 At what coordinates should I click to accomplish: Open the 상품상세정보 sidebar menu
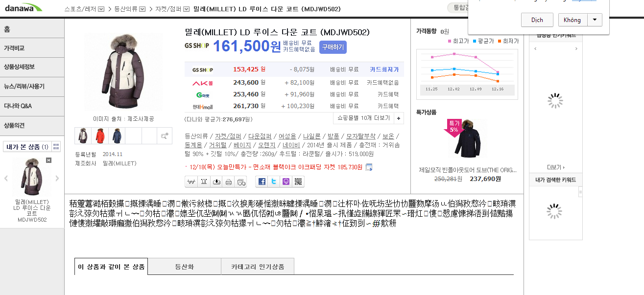32,67
